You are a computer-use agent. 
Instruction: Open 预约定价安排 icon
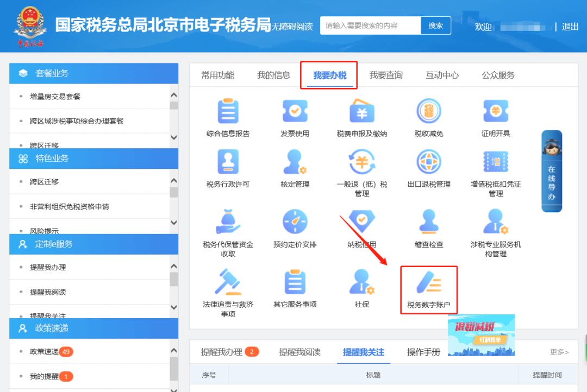tap(295, 222)
